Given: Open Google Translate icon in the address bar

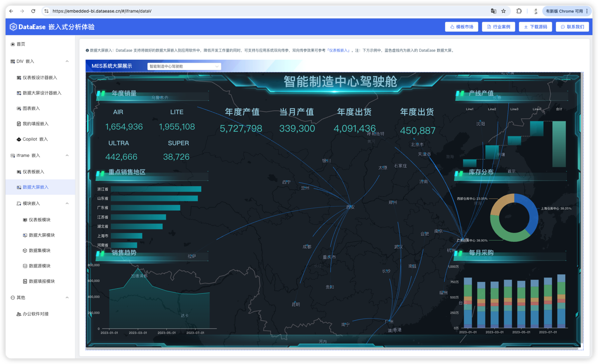Looking at the screenshot, I should point(493,10).
